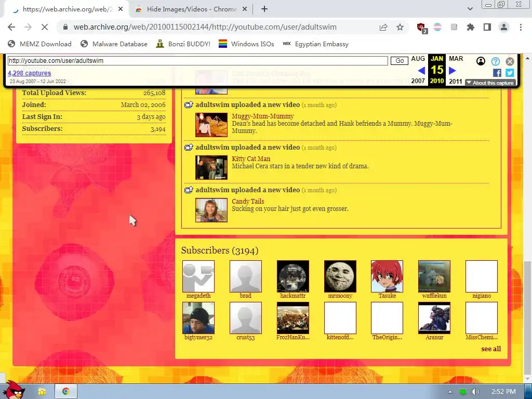Open a new tab with the plus button
The height and width of the screenshot is (399, 532).
click(264, 9)
